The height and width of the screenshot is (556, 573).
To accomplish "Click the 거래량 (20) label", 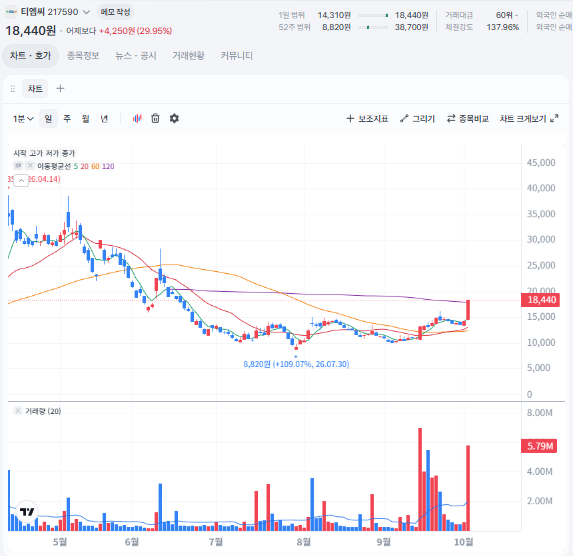I will pyautogui.click(x=43, y=411).
